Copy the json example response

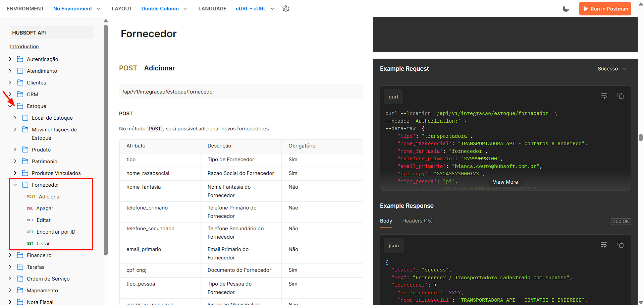tap(621, 245)
